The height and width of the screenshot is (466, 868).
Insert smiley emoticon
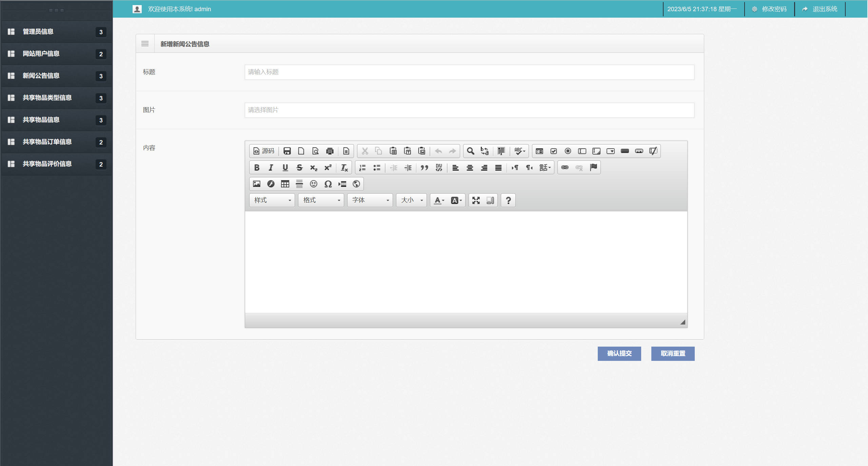[x=313, y=184]
